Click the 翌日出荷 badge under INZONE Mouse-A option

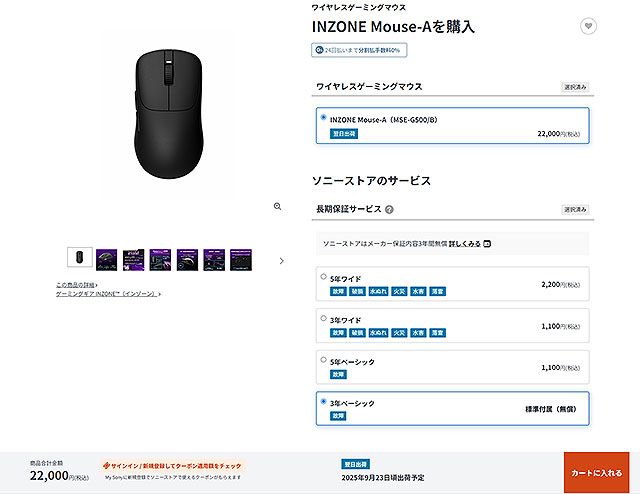point(344,134)
